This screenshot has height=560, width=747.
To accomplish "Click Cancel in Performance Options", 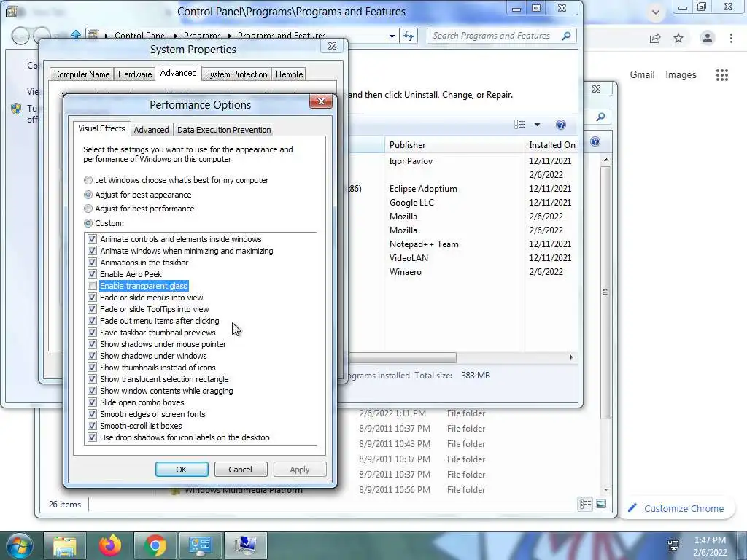I will (x=240, y=470).
